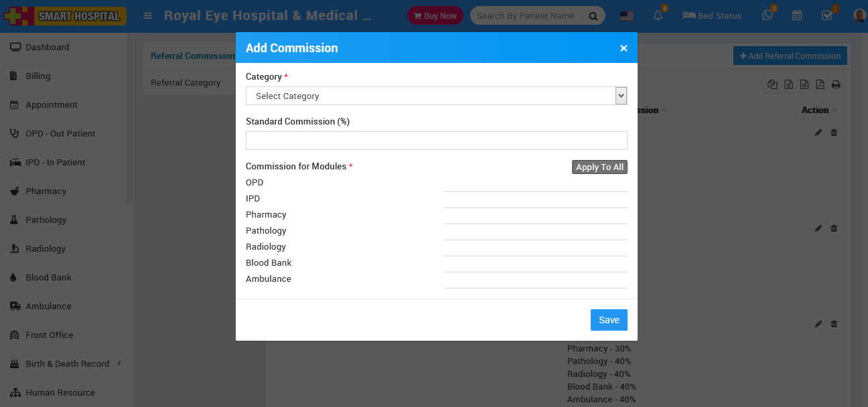The image size is (868, 407).
Task: Save the commission form
Action: [x=609, y=320]
